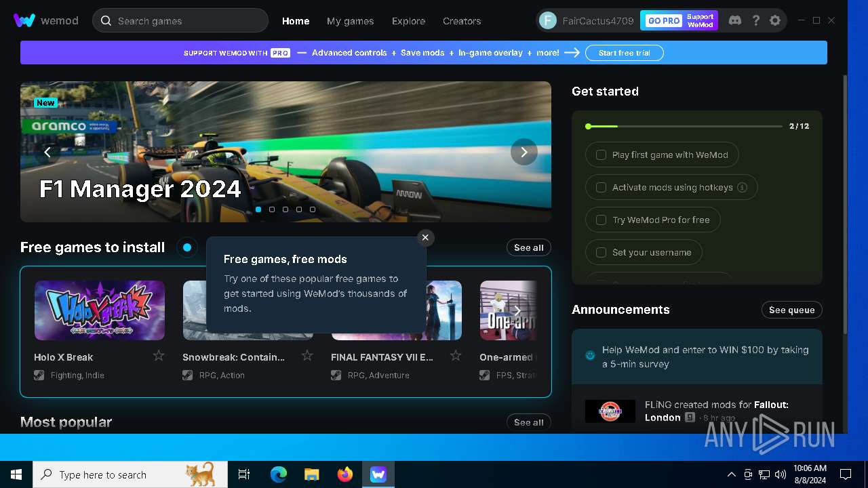
Task: Click Start free trial button
Action: [625, 52]
